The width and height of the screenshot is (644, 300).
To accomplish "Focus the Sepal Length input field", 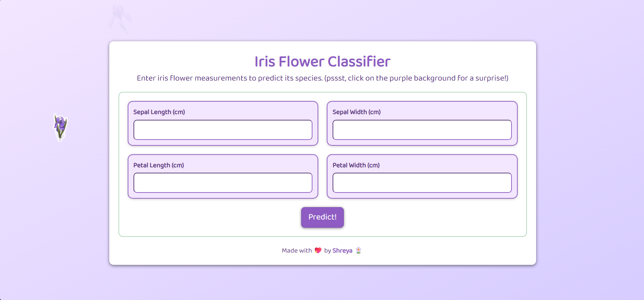I will pos(223,130).
